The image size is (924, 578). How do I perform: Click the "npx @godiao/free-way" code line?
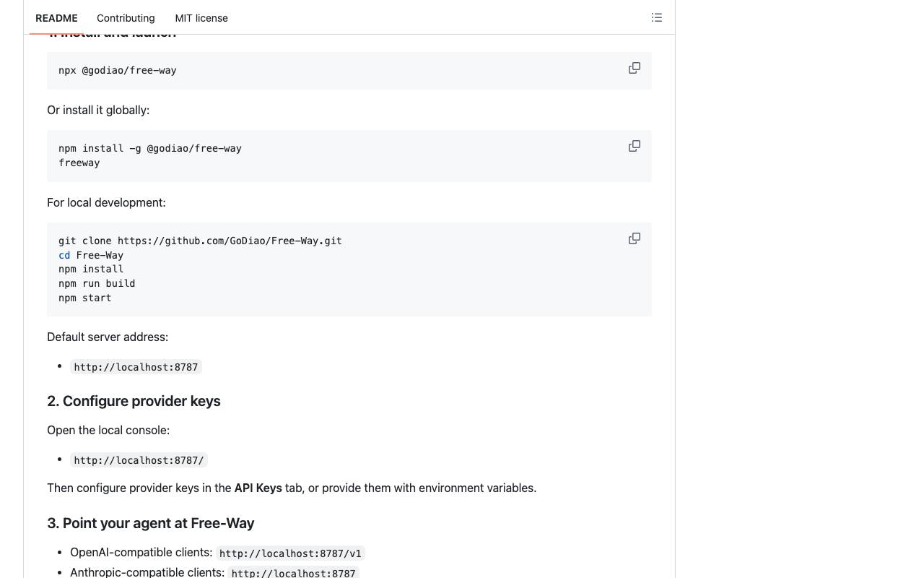tap(118, 70)
